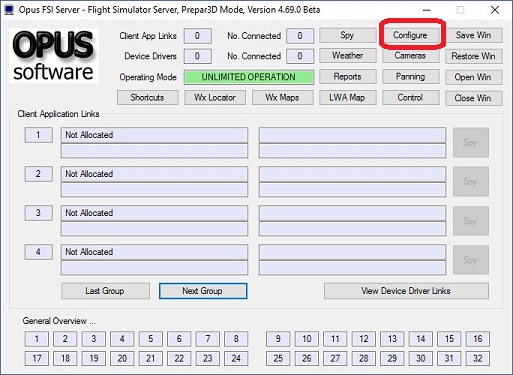Select overview box 28
The width and height of the screenshot is (513, 375).
364,359
